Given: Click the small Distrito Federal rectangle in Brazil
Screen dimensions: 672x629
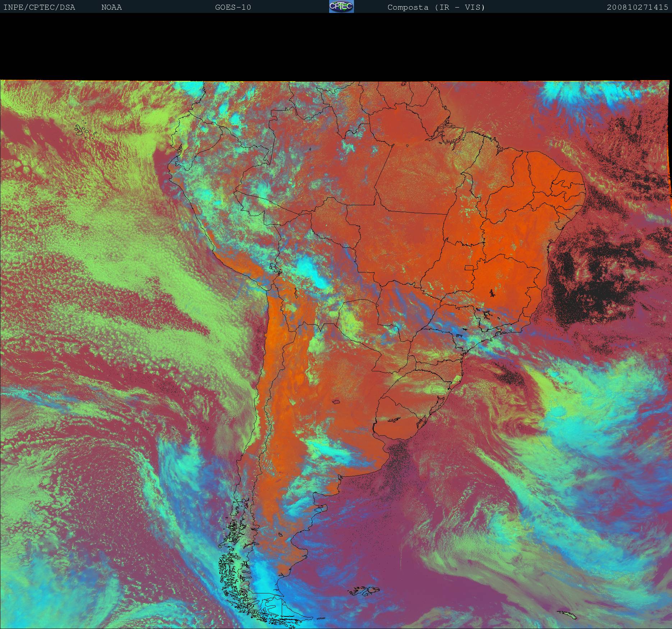Looking at the screenshot, I should 469,267.
